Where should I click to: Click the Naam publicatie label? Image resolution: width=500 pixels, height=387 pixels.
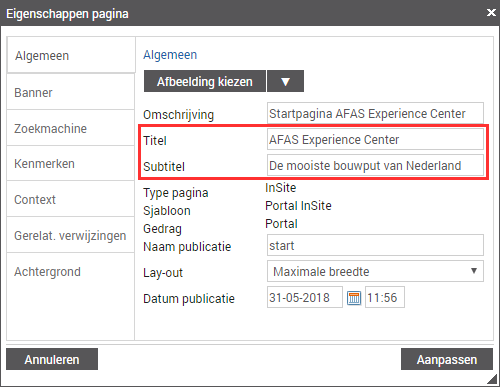(x=187, y=247)
